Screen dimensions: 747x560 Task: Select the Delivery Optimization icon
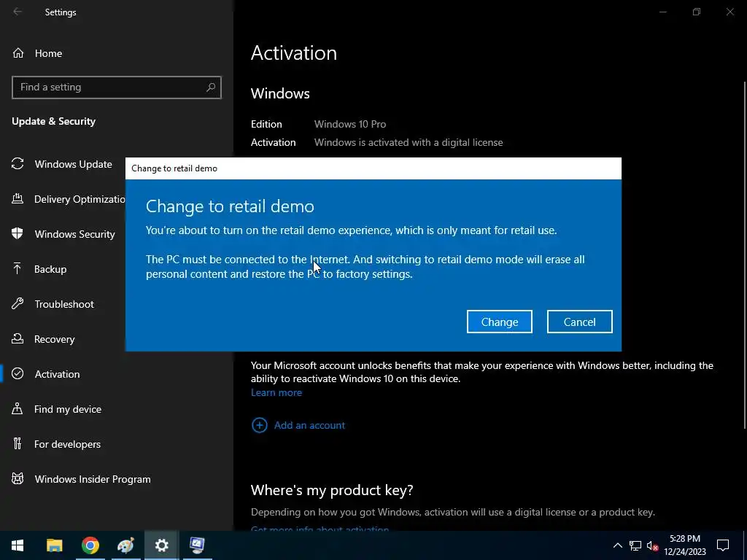18,199
